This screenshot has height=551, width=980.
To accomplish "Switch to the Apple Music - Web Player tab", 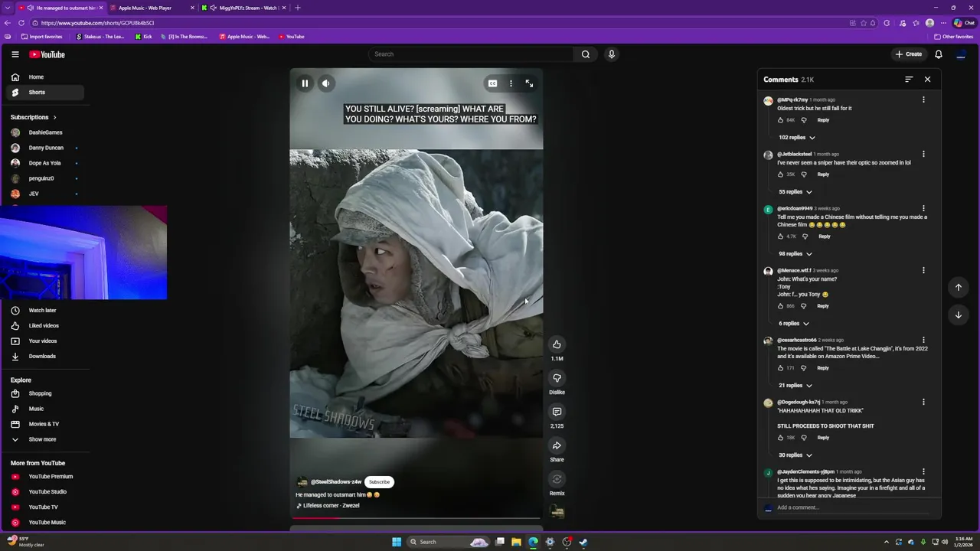I will [x=152, y=8].
